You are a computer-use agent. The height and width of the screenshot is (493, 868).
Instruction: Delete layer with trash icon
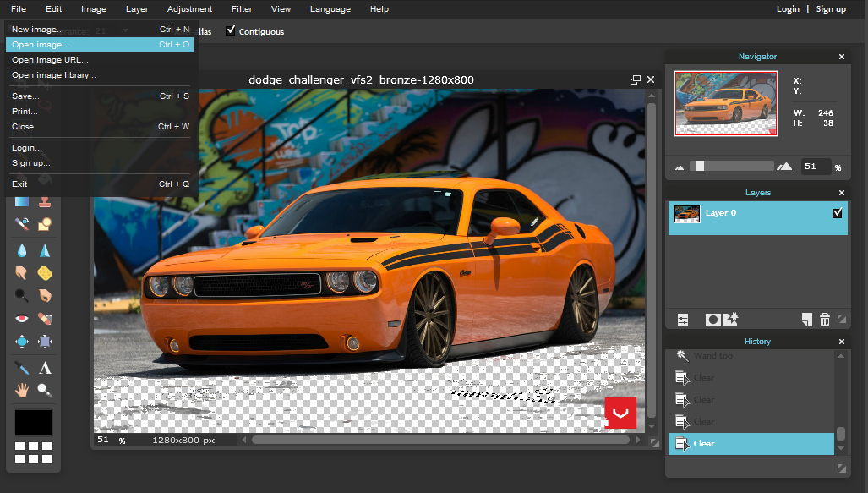[825, 320]
